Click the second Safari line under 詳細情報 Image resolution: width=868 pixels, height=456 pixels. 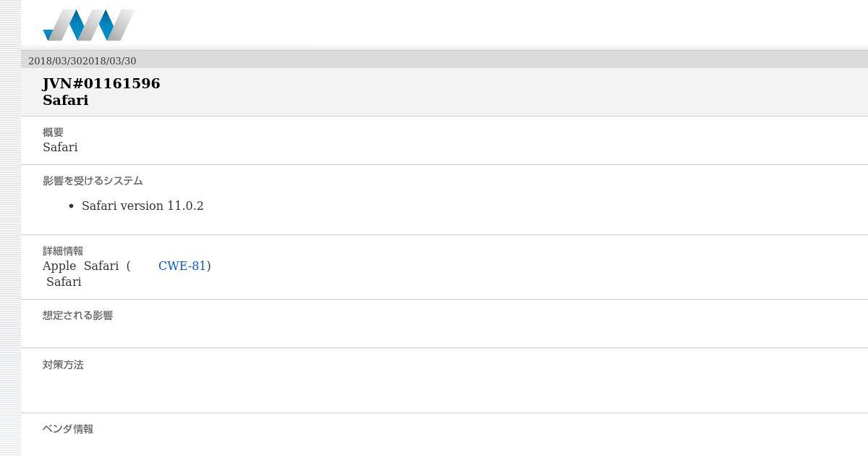64,282
